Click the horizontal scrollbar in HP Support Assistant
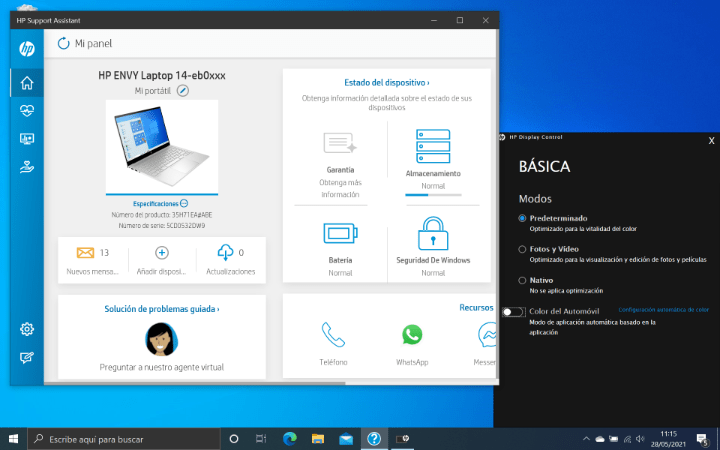The width and height of the screenshot is (720, 450). pyautogui.click(x=195, y=382)
